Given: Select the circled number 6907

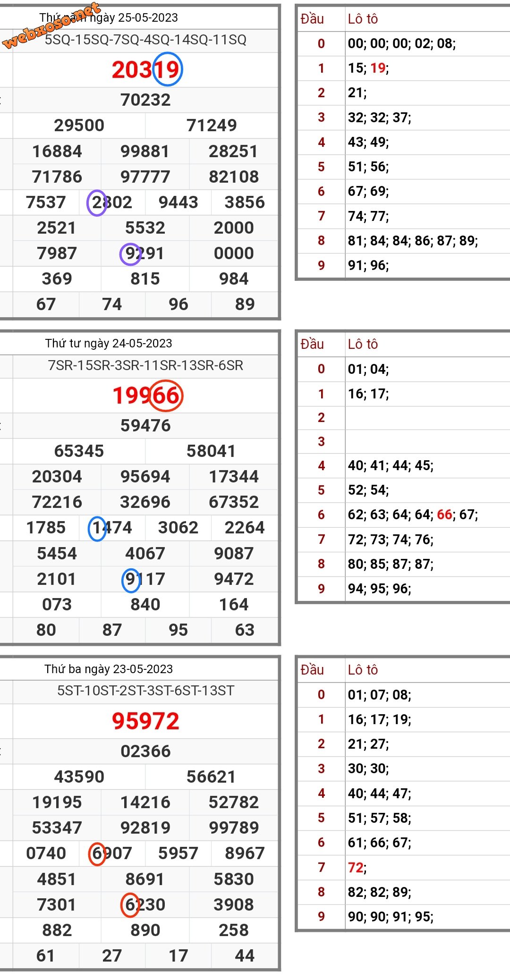Looking at the screenshot, I should tap(111, 853).
